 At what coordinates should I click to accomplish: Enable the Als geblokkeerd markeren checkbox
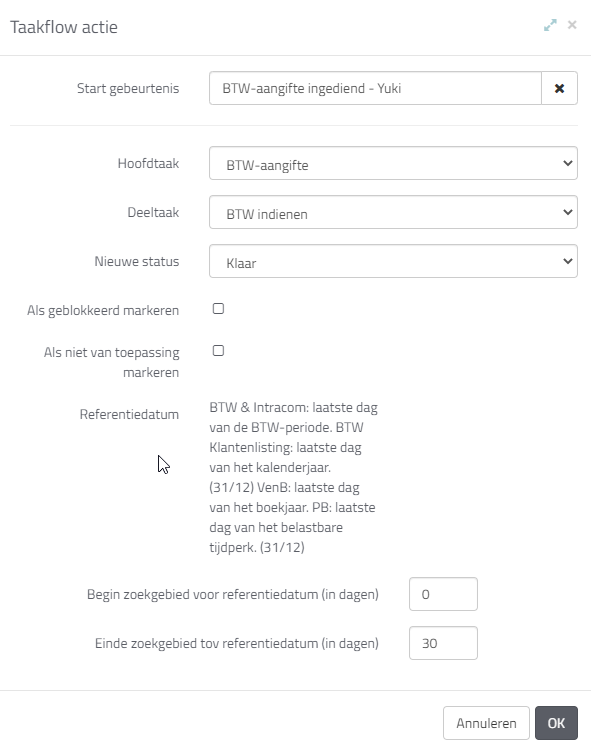coord(218,309)
